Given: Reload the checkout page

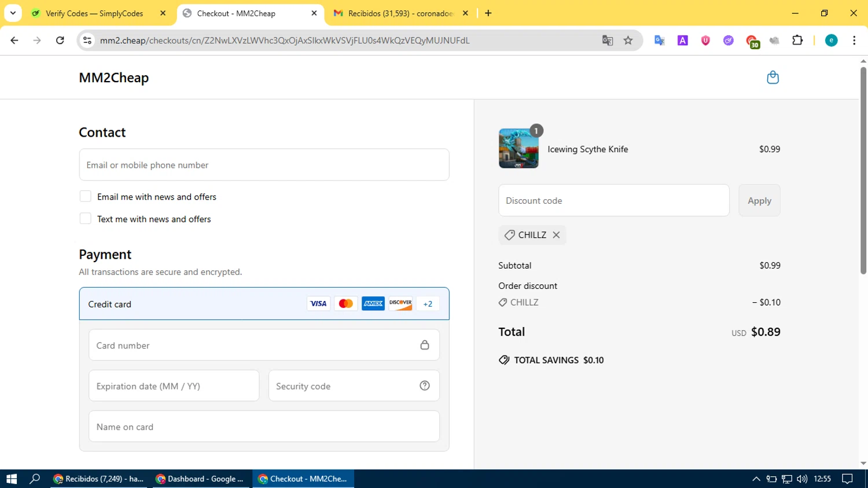Looking at the screenshot, I should point(60,41).
